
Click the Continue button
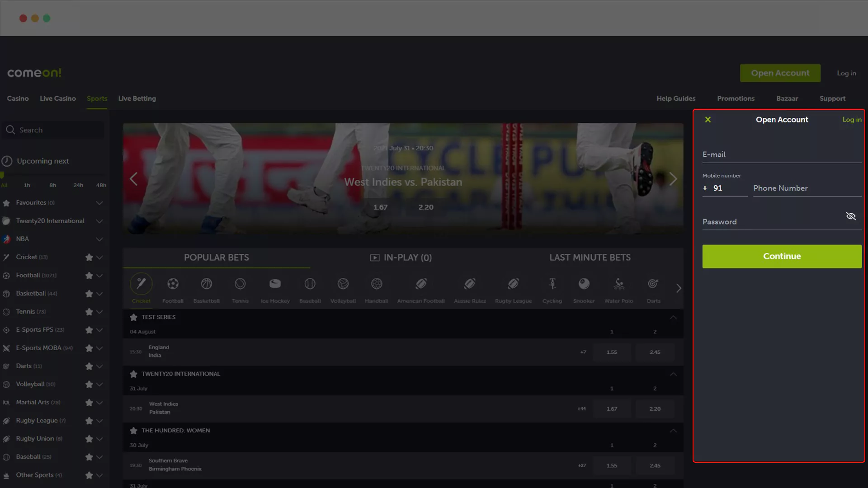(782, 256)
